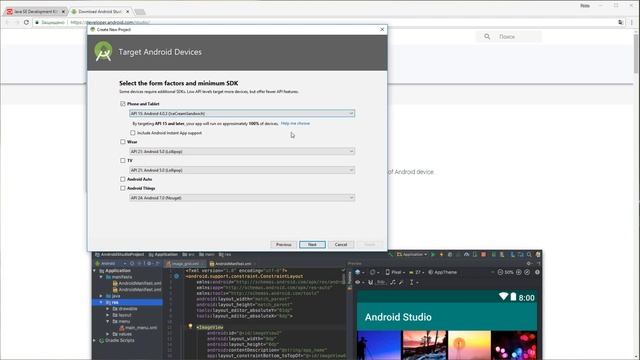Open the API 27 version selector in preview
Screen dimensions: 640x360
[x=416, y=272]
